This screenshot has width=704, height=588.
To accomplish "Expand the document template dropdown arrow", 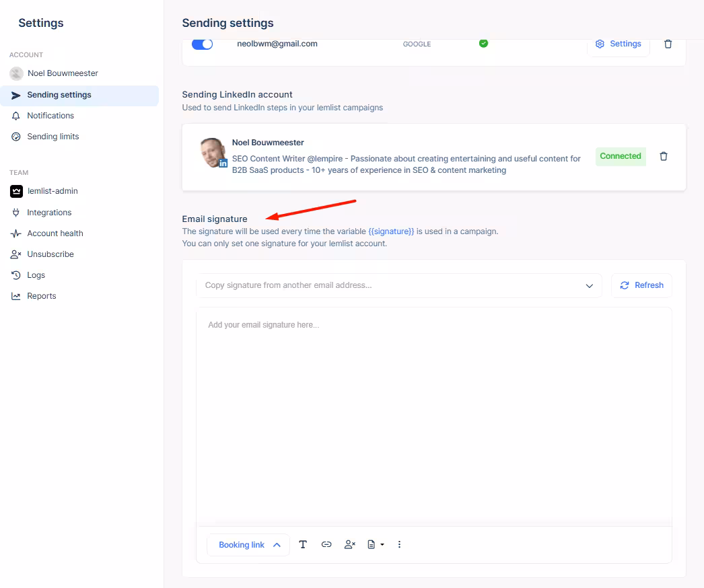I will tap(382, 544).
